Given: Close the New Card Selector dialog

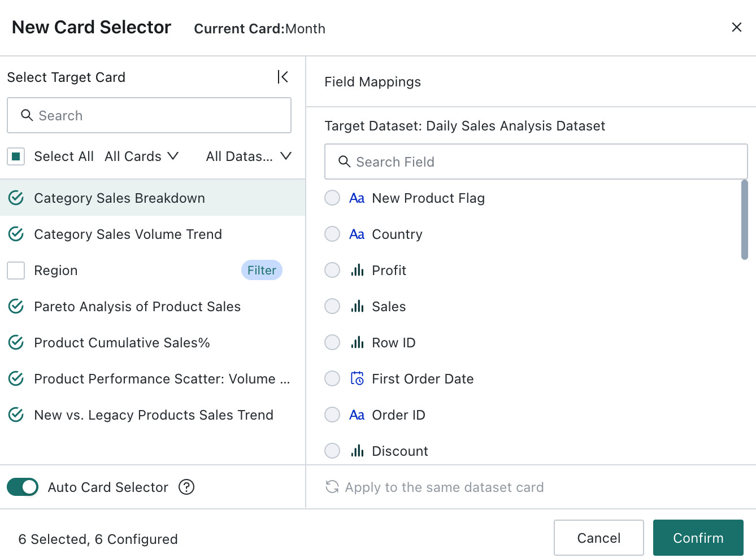Looking at the screenshot, I should click(x=737, y=27).
